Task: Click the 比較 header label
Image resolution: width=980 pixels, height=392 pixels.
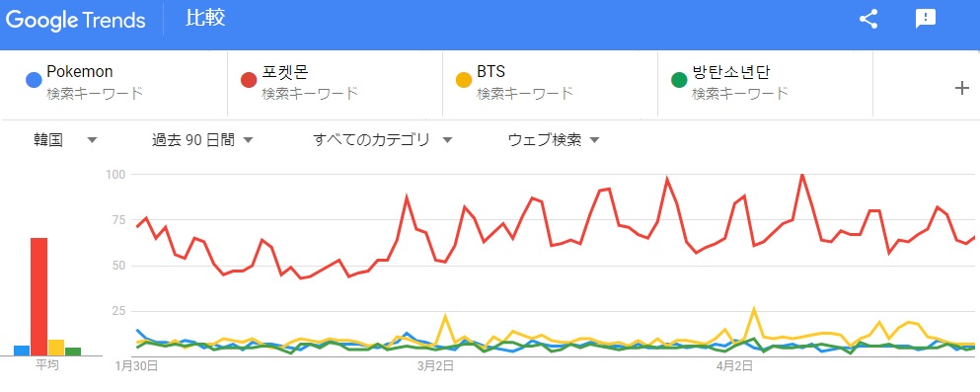Action: click(205, 19)
